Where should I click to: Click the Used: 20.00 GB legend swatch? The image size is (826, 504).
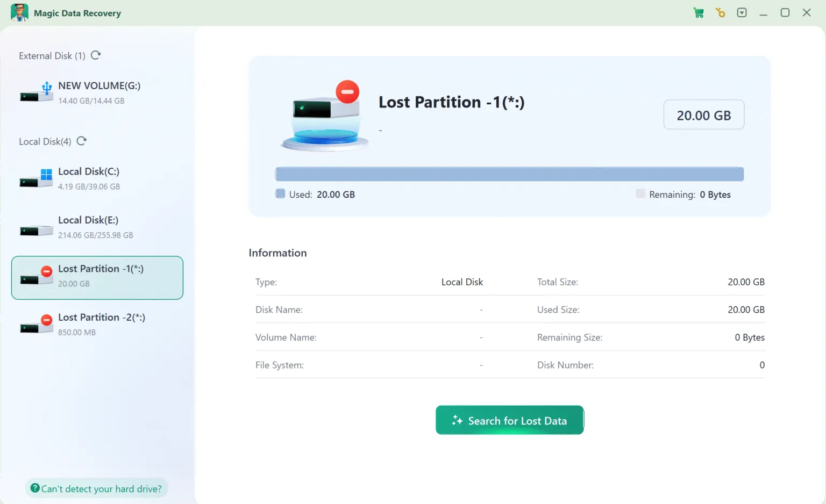280,194
